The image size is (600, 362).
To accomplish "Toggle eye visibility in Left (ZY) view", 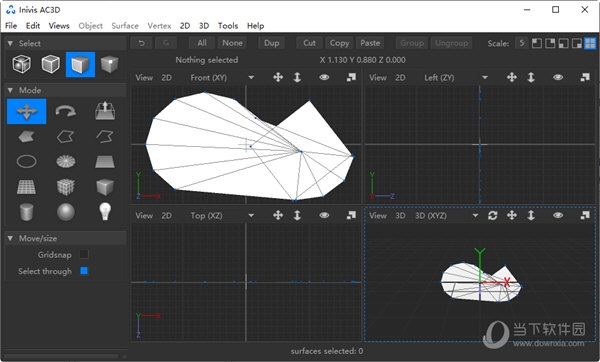I will 558,77.
